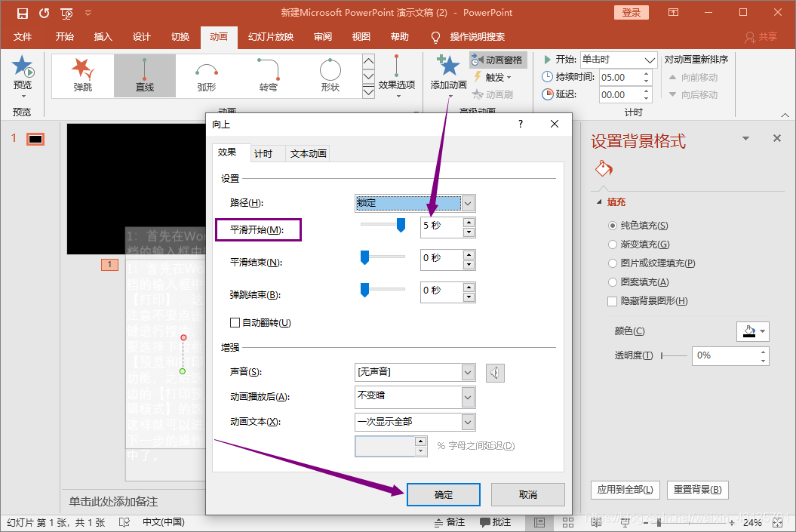Image resolution: width=796 pixels, height=532 pixels.
Task: Click the Ribbon Display Options icon
Action: (673, 12)
